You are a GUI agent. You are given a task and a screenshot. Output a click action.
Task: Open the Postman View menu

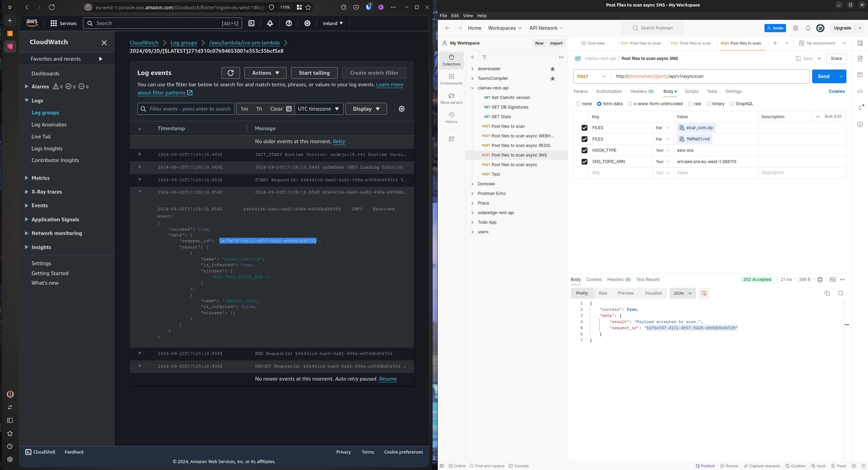click(x=468, y=16)
